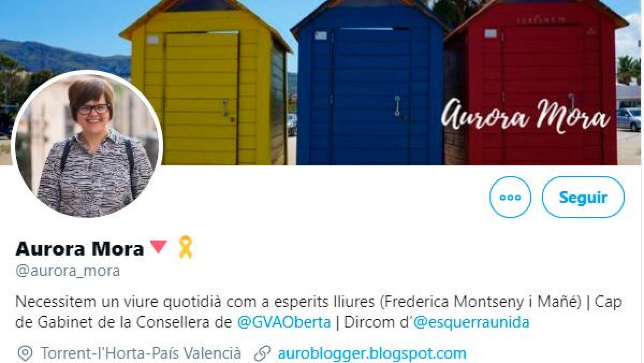The width and height of the screenshot is (644, 363).
Task: Click the blue beach hut in banner
Action: point(370,85)
